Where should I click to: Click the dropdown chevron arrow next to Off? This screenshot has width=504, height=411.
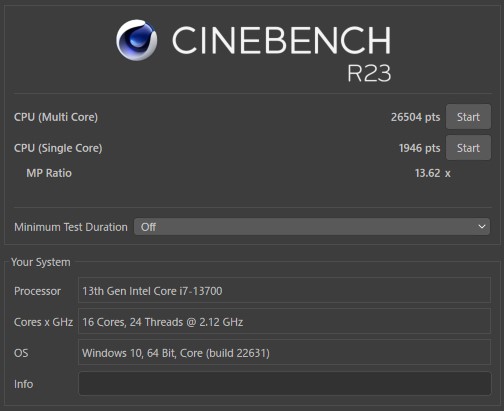(x=482, y=227)
